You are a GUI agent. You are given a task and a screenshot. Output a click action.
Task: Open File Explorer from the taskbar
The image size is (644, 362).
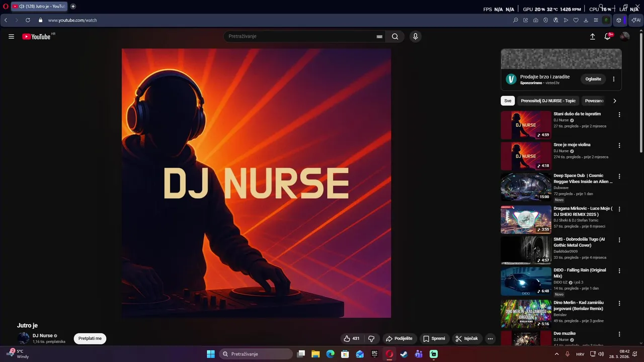(315, 354)
